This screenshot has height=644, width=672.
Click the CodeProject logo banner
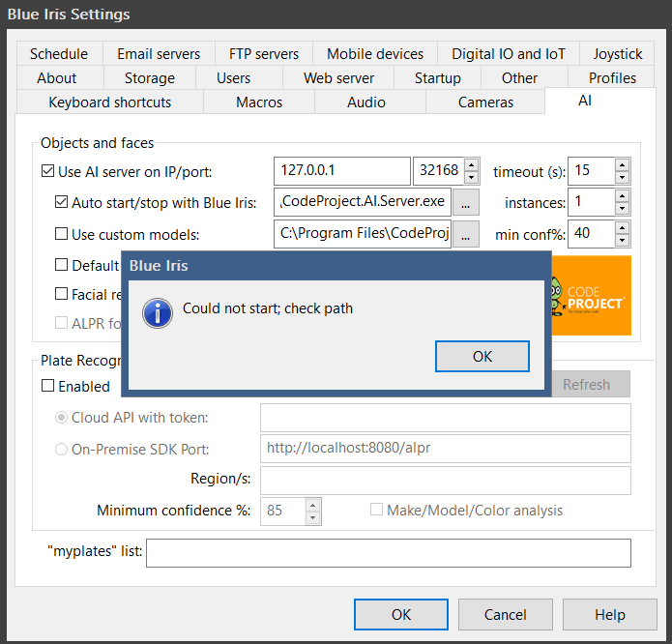(x=591, y=295)
